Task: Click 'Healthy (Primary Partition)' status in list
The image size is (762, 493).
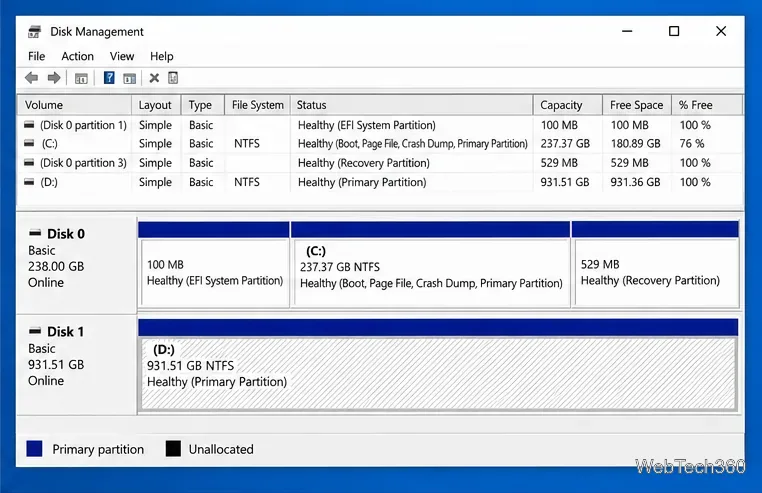Action: coord(362,182)
